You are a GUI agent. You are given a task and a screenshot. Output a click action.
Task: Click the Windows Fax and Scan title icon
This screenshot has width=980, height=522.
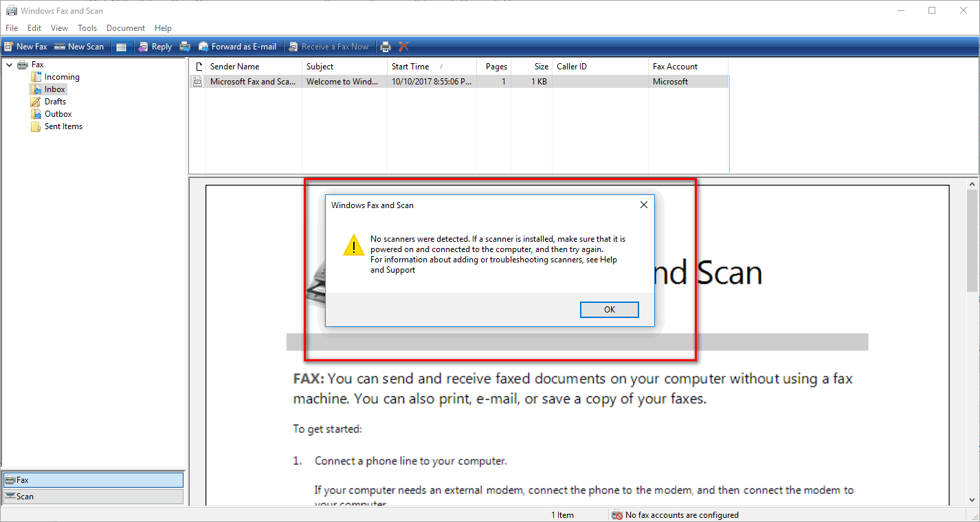(x=11, y=10)
